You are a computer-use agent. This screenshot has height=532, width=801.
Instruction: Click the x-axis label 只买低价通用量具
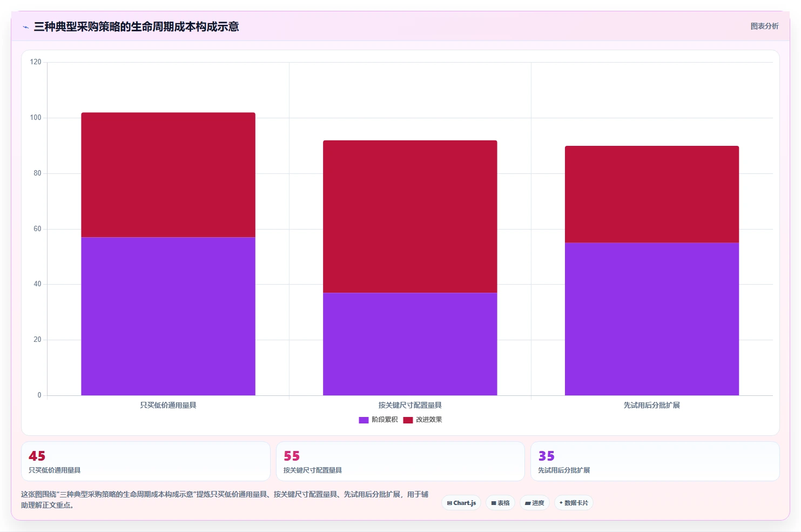(168, 405)
